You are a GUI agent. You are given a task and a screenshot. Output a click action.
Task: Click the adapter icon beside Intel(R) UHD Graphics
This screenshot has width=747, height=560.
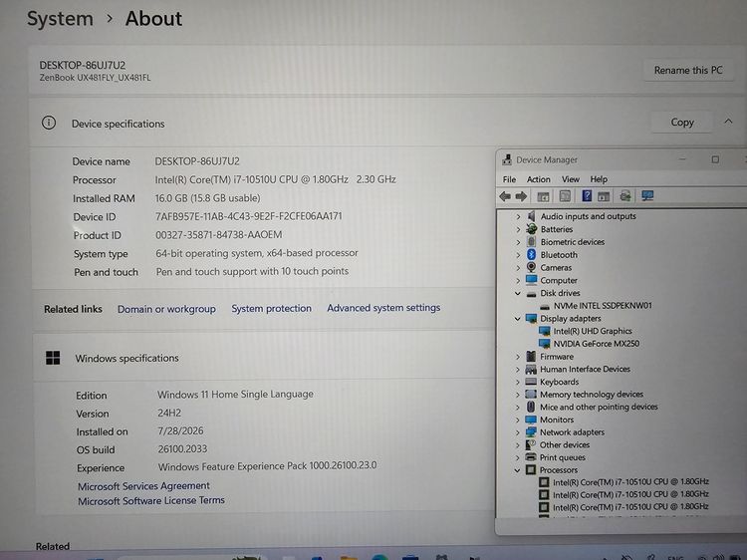545,331
